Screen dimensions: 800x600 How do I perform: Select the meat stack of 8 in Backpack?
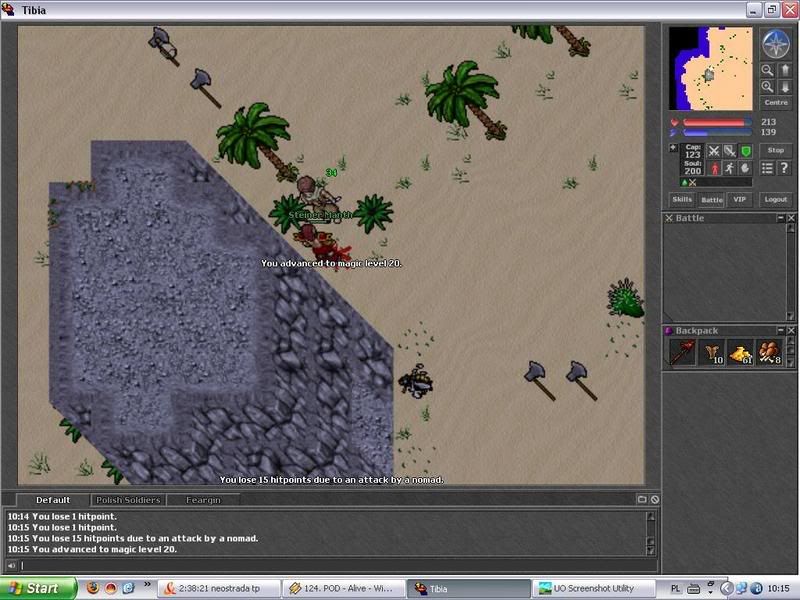click(x=770, y=352)
